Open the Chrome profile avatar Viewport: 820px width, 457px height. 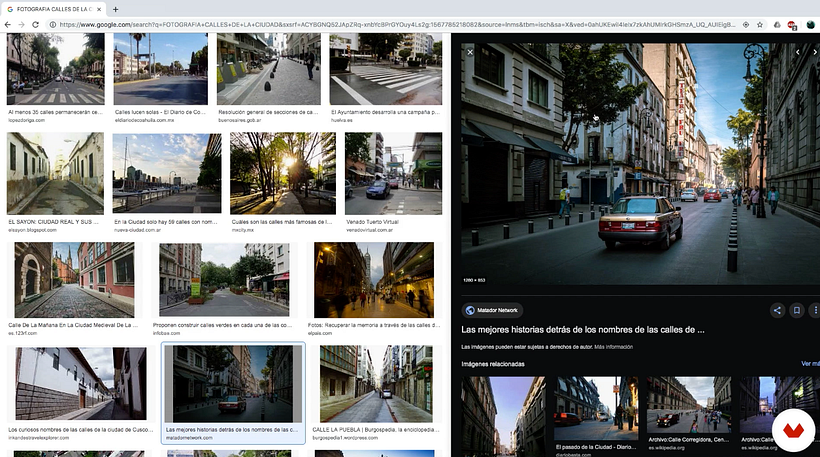(x=811, y=25)
